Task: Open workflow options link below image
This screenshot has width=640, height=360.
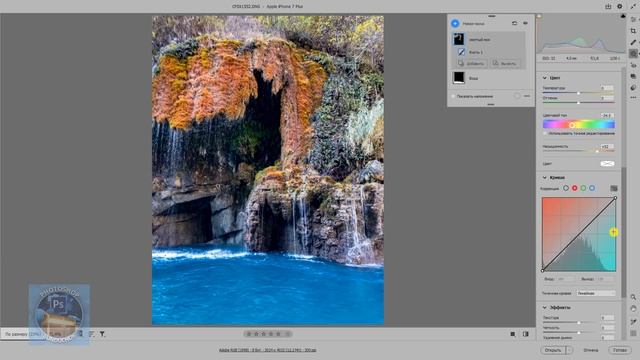Action: tap(267, 350)
